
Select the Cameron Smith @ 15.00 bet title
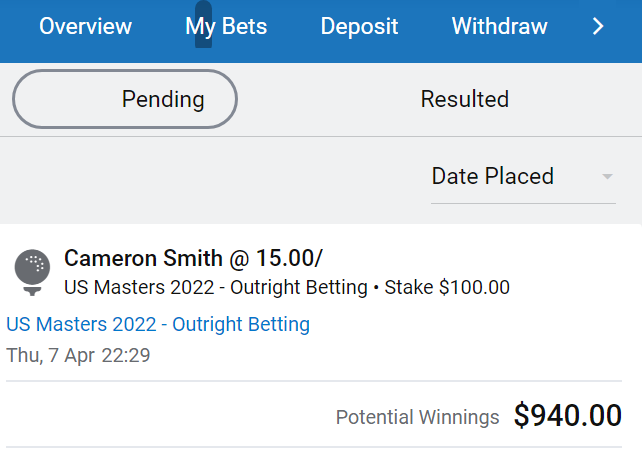pyautogui.click(x=193, y=258)
